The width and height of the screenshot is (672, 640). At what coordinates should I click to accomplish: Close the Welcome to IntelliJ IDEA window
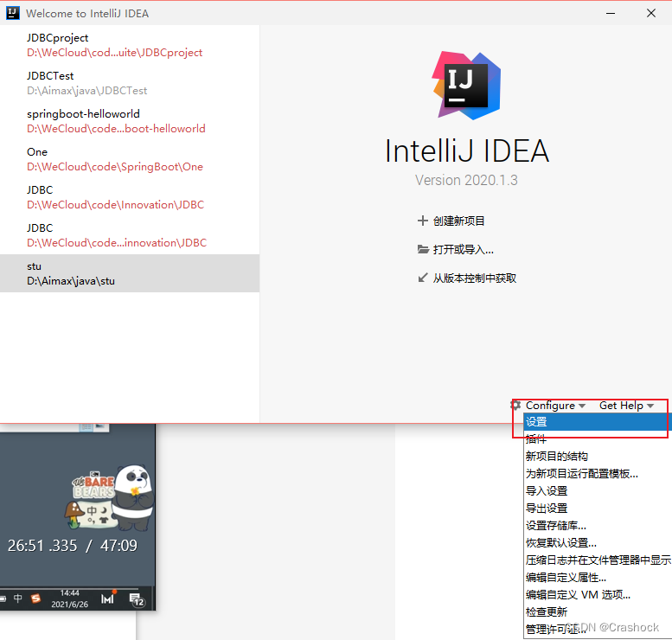651,13
